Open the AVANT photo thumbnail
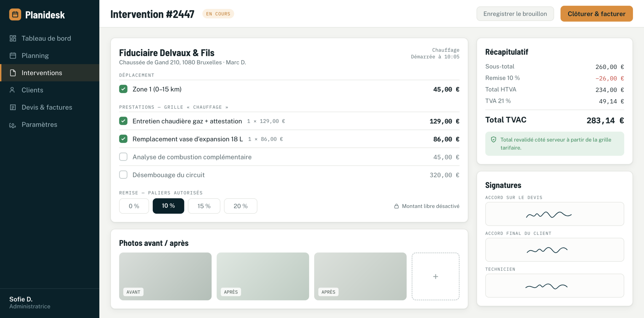The image size is (644, 318). pos(165,277)
